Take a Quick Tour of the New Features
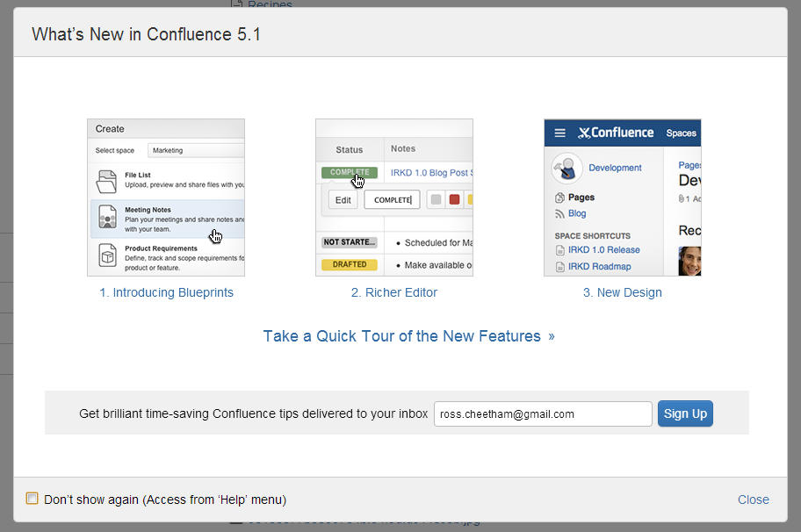Screen dimensions: 801x532 coord(408,336)
